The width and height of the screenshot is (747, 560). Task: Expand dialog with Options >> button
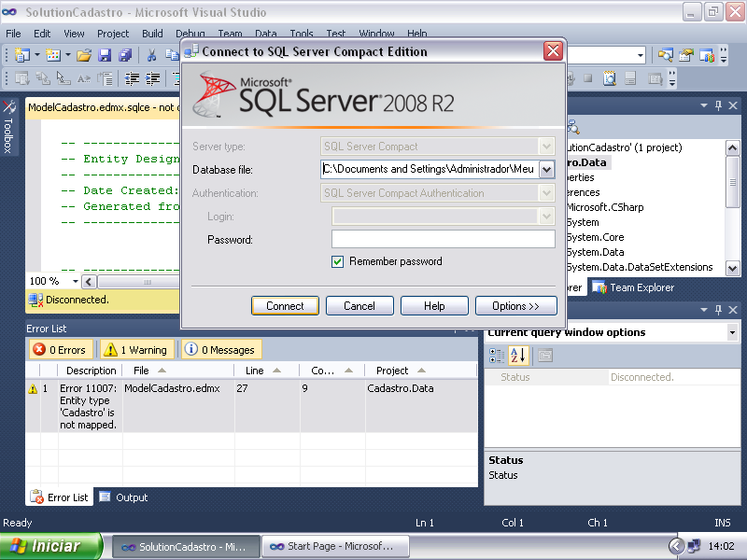tap(516, 306)
